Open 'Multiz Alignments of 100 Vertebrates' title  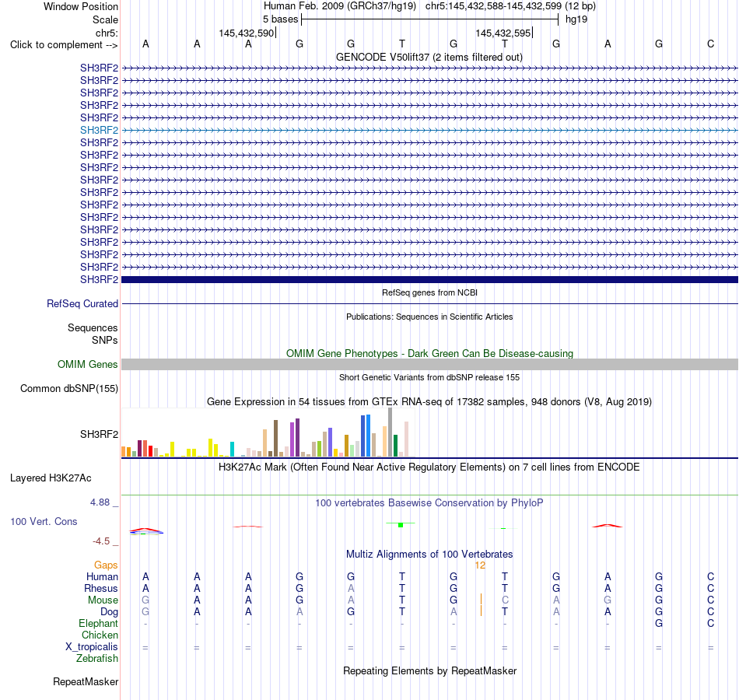[429, 555]
